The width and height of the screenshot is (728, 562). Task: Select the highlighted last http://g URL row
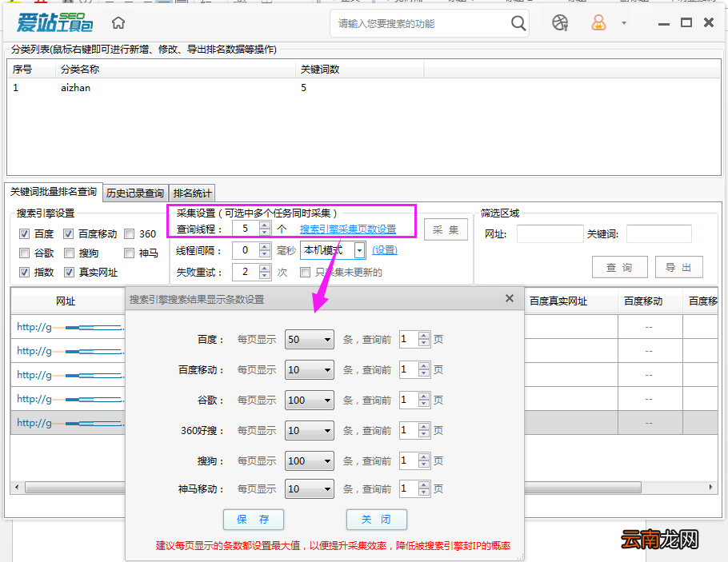point(68,423)
